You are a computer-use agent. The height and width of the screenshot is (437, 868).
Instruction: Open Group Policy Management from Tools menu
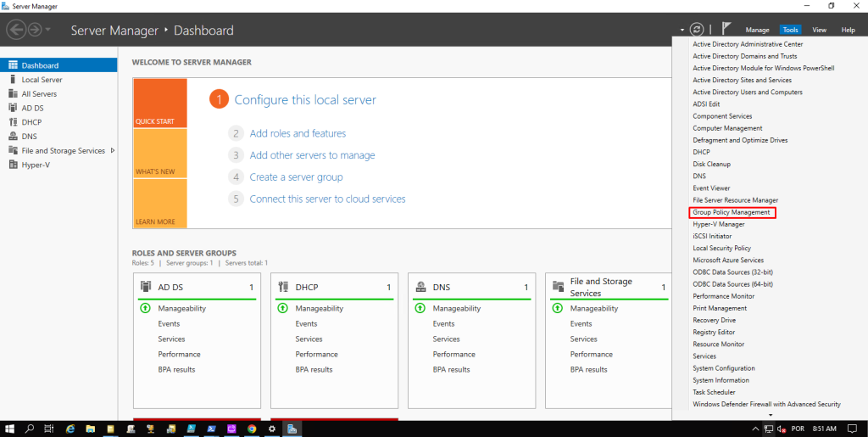(x=732, y=212)
